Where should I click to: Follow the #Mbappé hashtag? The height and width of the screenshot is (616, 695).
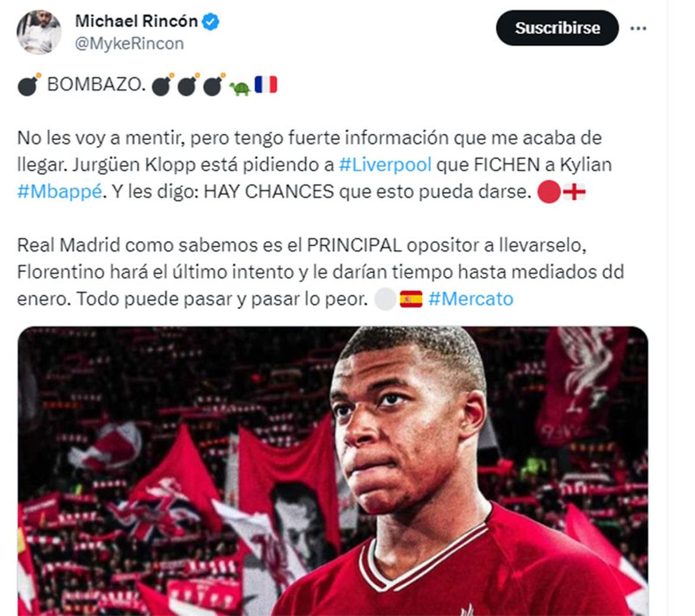[60, 192]
